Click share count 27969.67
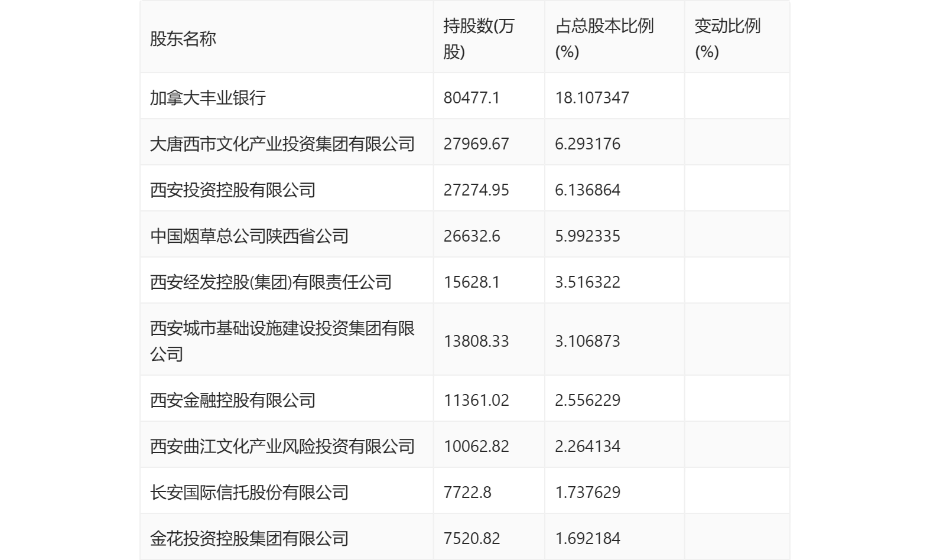This screenshot has height=560, width=930. pyautogui.click(x=476, y=144)
